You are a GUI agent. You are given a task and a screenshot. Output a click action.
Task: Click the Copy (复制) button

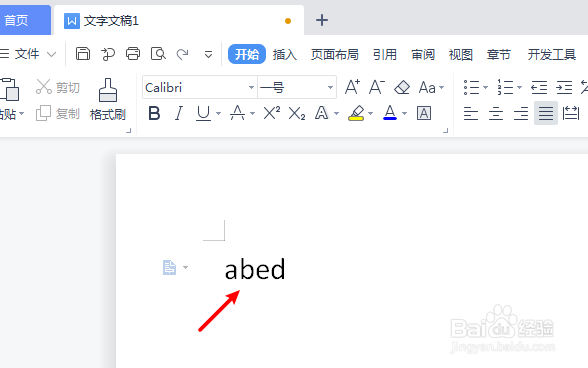point(58,113)
